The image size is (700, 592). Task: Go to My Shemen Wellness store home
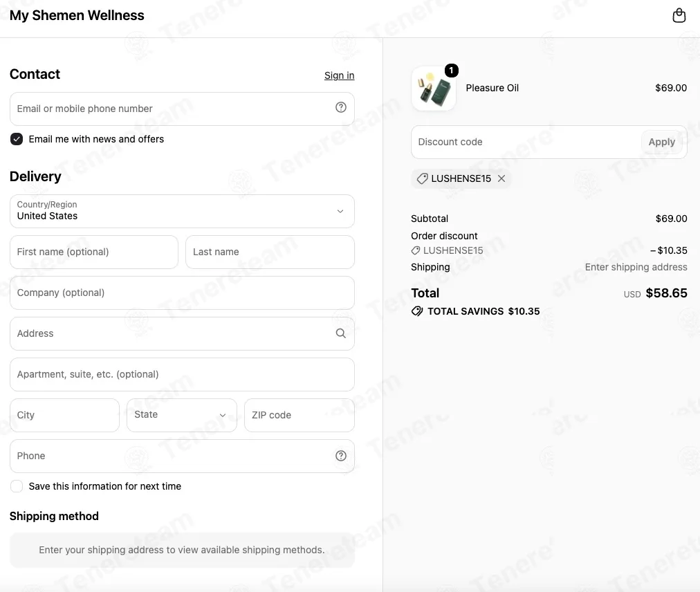coord(77,15)
